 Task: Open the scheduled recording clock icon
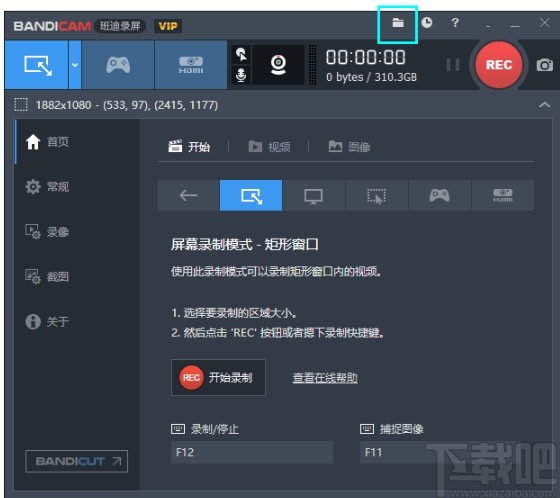tap(426, 23)
